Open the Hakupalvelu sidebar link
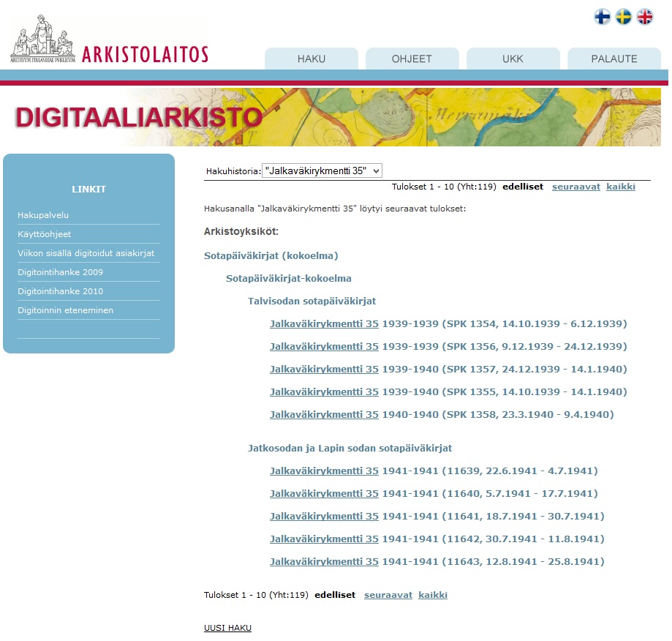 (x=42, y=214)
